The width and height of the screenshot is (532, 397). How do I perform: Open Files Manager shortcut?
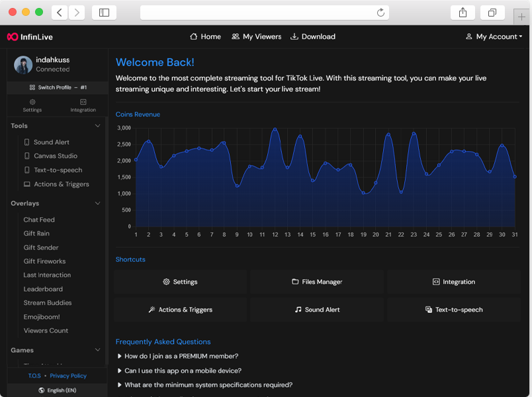[x=317, y=282]
